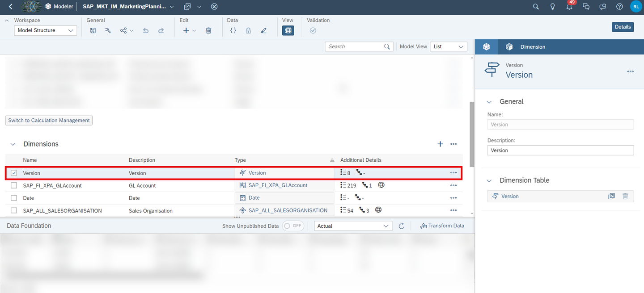Open the data pencil edit icon
Viewport: 644px width, 293px height.
[x=263, y=30]
